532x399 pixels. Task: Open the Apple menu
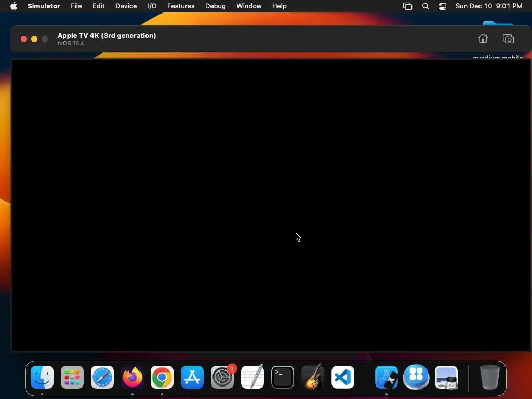pyautogui.click(x=14, y=6)
